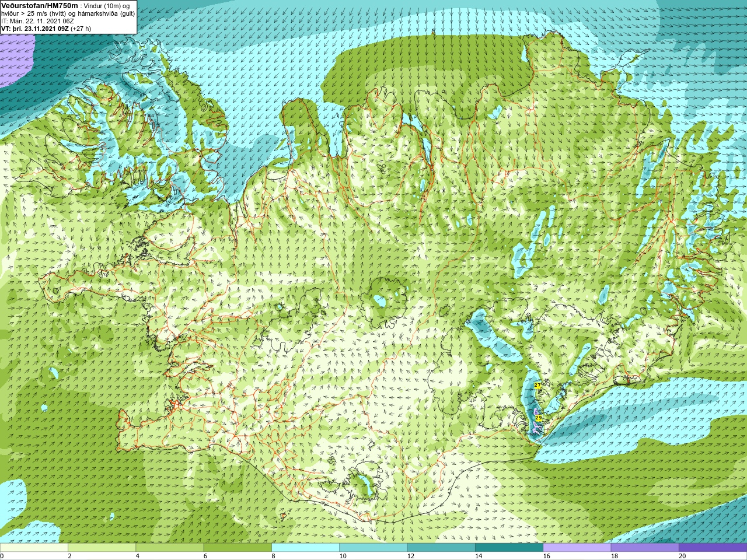
Task: Click the legend scale number '16'
Action: (546, 556)
